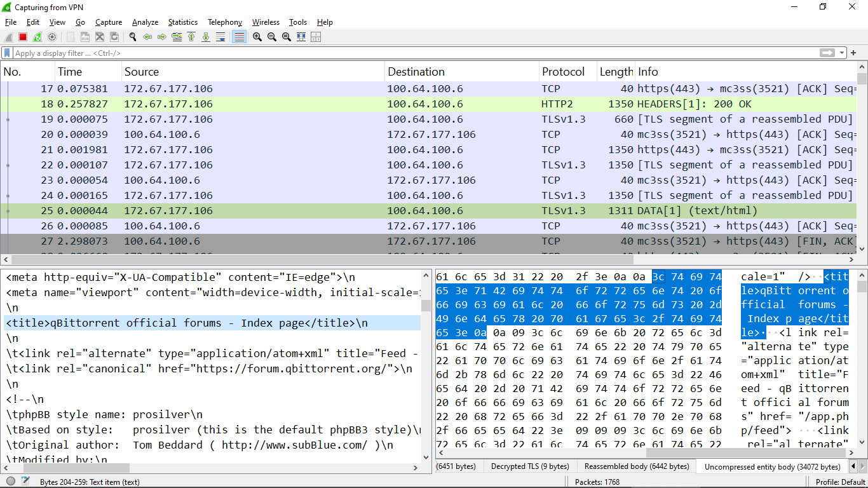Open the Help menu
Viewport: 868px width, 488px height.
pos(325,22)
